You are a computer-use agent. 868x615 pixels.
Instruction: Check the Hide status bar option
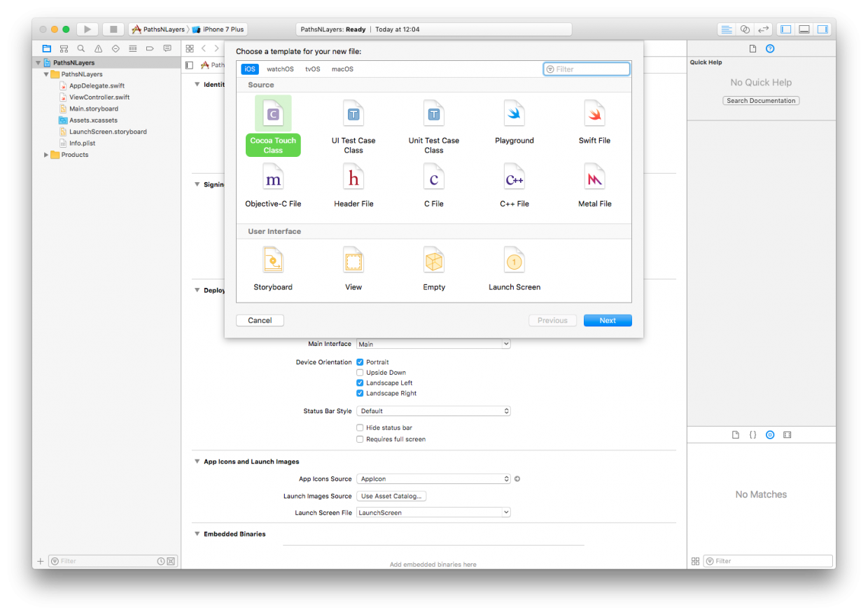click(360, 428)
